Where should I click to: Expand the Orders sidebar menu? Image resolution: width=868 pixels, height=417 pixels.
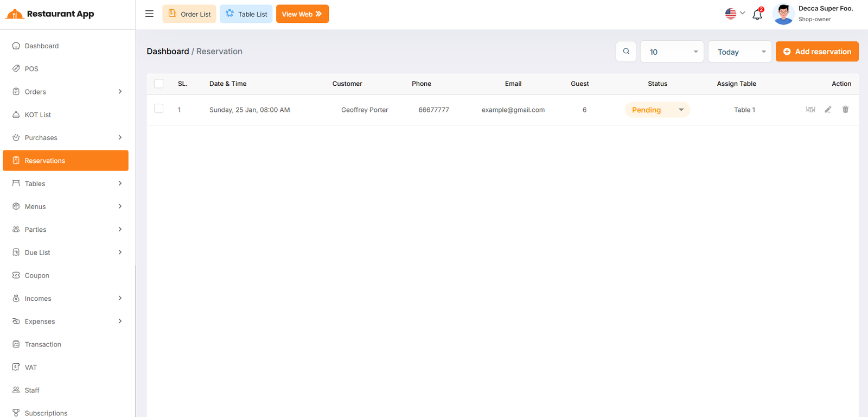point(65,92)
